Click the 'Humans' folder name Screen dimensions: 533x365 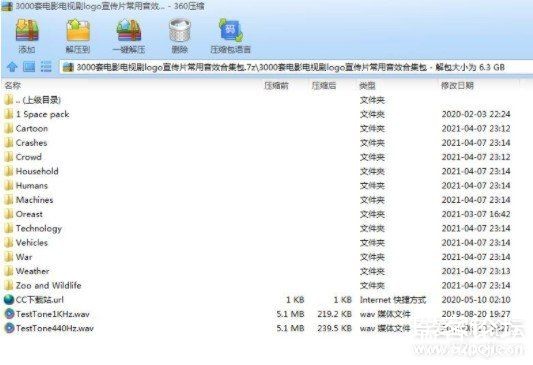32,186
